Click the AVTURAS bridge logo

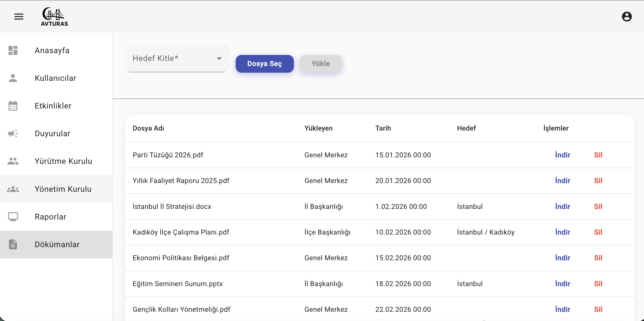54,16
